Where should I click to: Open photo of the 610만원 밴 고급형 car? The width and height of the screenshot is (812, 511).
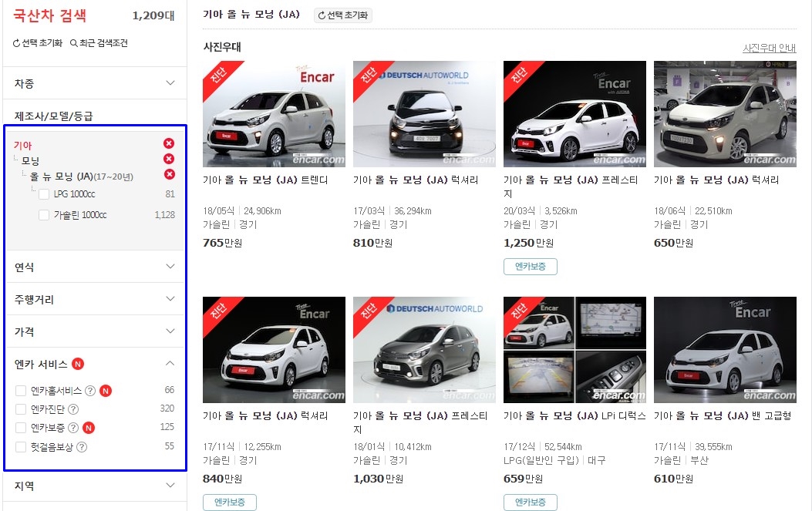(725, 349)
